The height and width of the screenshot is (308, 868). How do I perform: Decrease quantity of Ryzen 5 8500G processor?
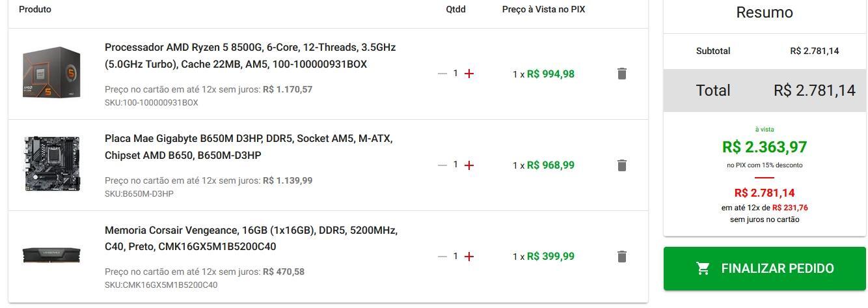442,74
